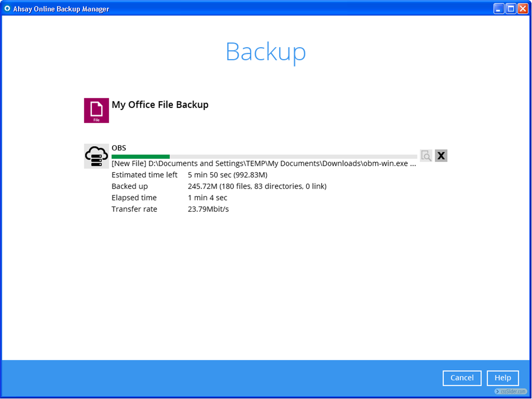Viewport: 532px width, 399px height.
Task: Click the OBS destination label
Action: pos(119,148)
